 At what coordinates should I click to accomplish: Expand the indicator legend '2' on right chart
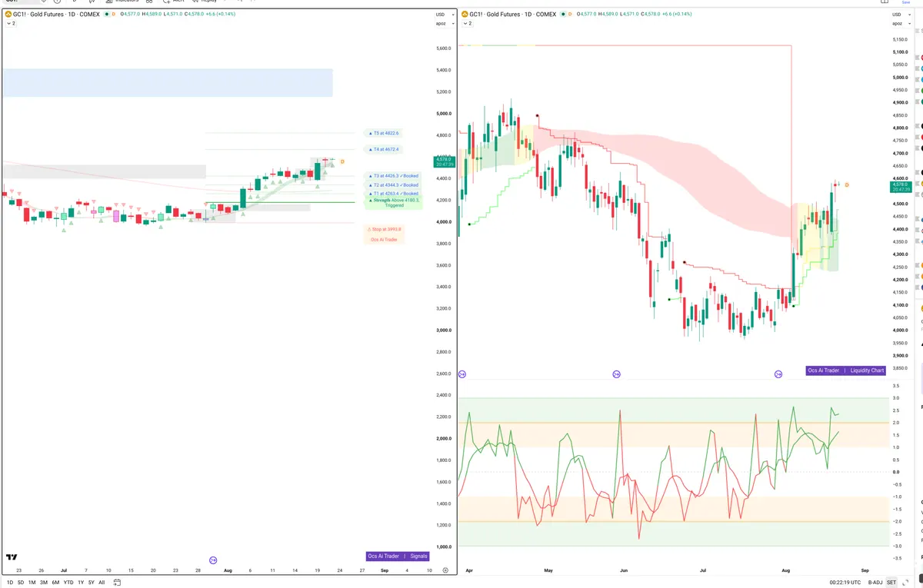(x=467, y=24)
